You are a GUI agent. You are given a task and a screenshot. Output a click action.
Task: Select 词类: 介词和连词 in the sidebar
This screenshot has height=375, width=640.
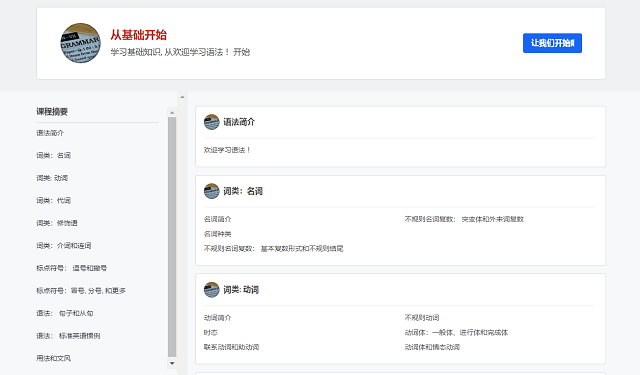[64, 246]
